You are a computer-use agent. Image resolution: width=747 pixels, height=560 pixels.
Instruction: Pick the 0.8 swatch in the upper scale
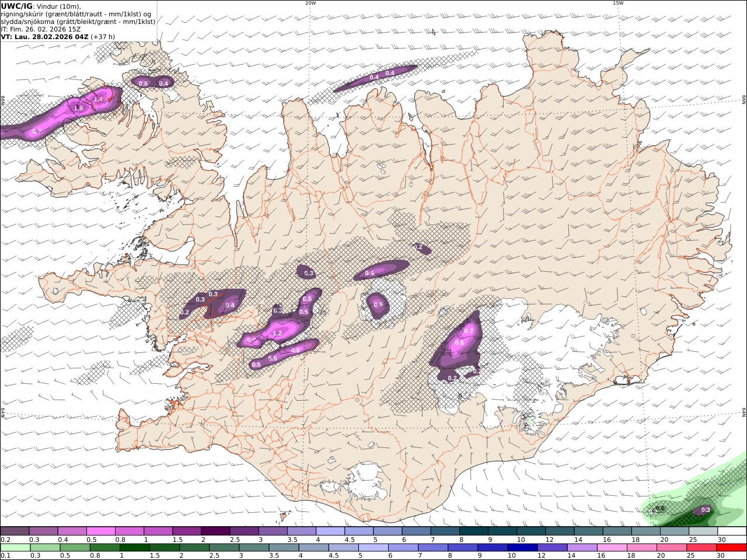tap(129, 531)
